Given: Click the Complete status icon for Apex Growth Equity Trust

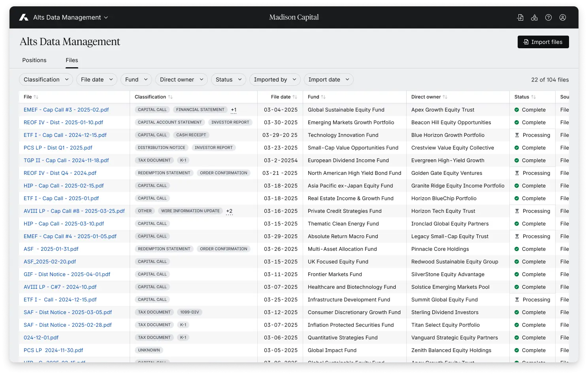Looking at the screenshot, I should [x=517, y=110].
